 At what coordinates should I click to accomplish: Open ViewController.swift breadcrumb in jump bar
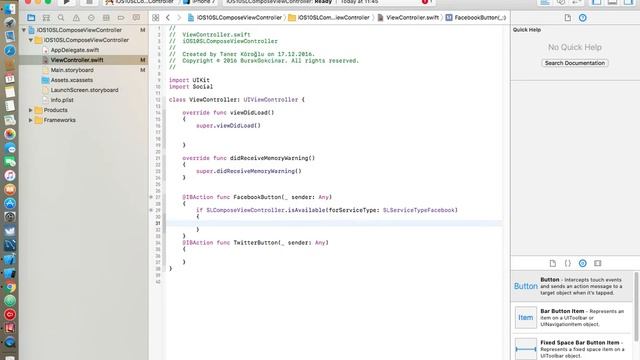tap(408, 18)
